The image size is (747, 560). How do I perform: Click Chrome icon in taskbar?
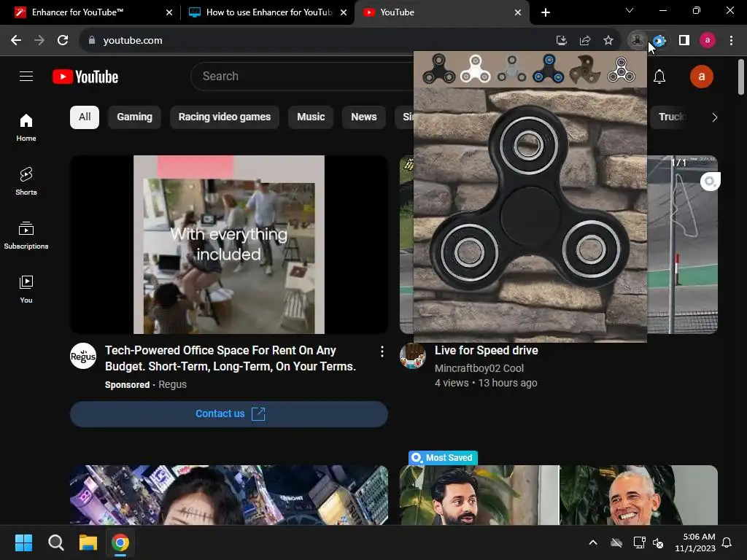(120, 542)
